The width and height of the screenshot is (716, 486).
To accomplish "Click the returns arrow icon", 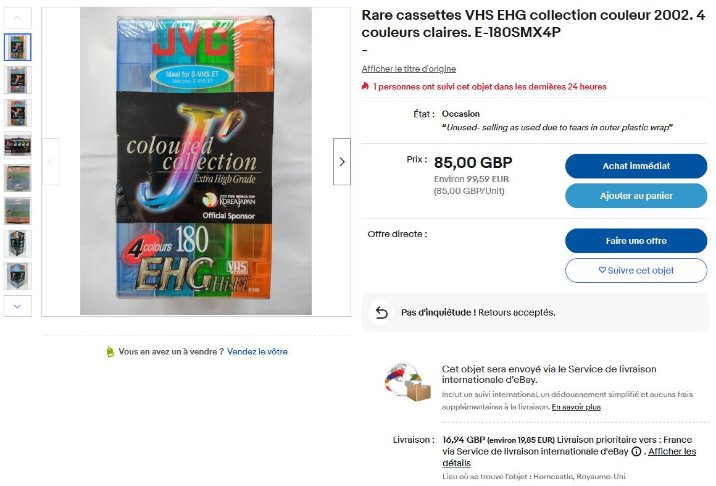I will [x=381, y=312].
